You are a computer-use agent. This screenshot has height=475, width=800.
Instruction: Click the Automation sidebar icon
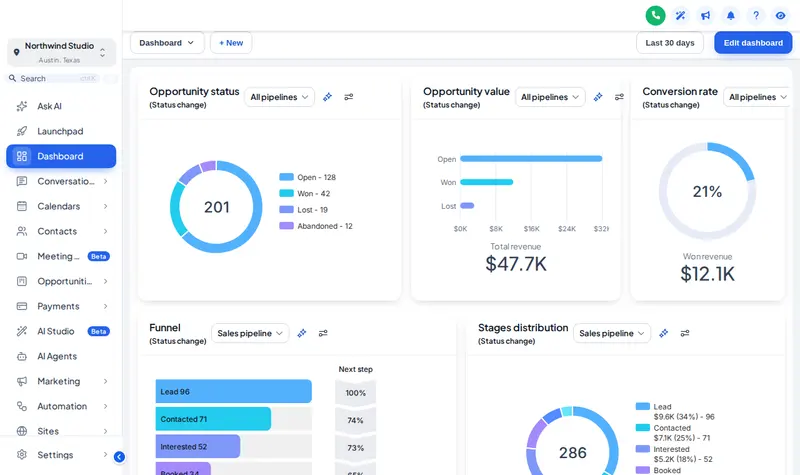tap(21, 406)
